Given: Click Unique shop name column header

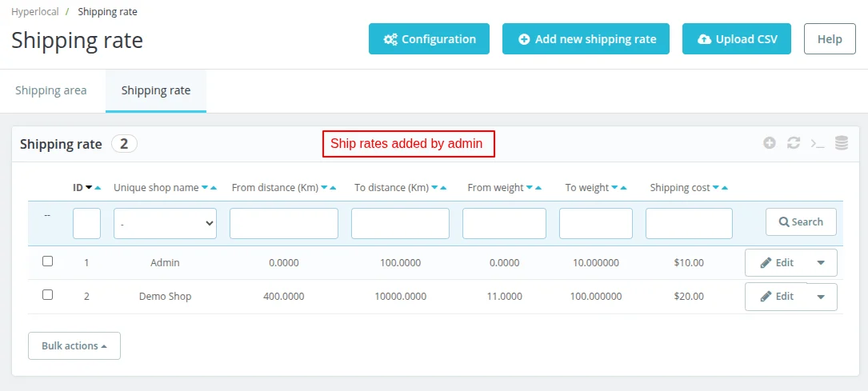Looking at the screenshot, I should point(156,188).
